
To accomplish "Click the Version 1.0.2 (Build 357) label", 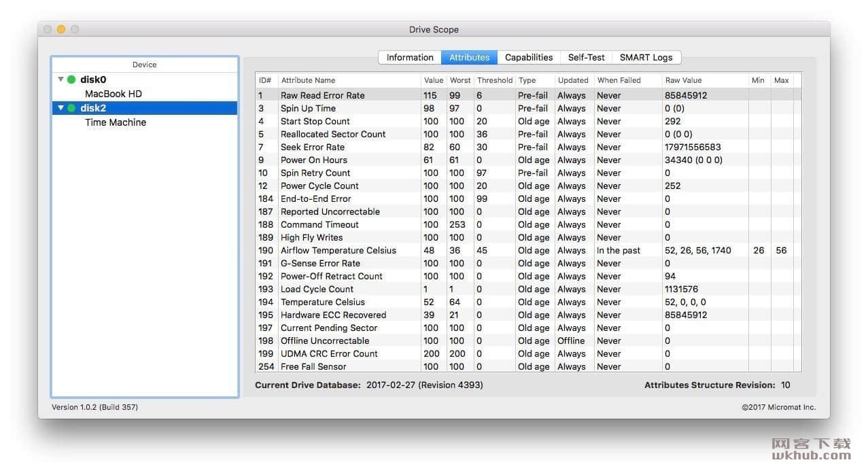I will 95,407.
